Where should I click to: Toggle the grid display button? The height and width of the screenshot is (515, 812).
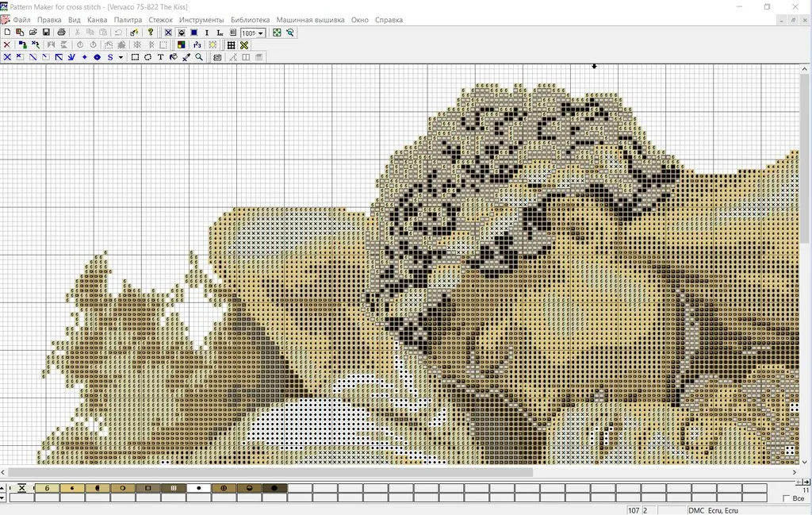232,45
